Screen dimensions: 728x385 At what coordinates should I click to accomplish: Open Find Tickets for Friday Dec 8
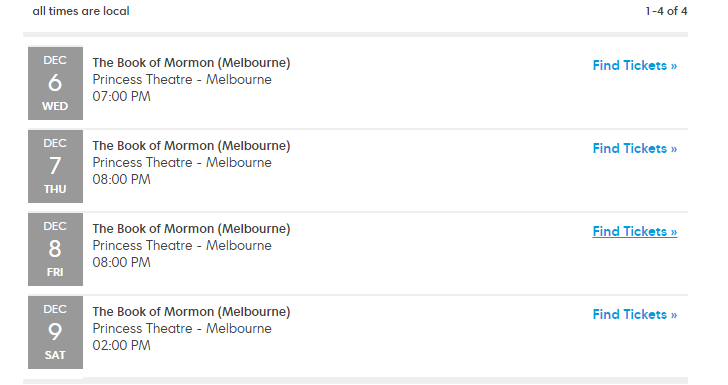pos(635,232)
